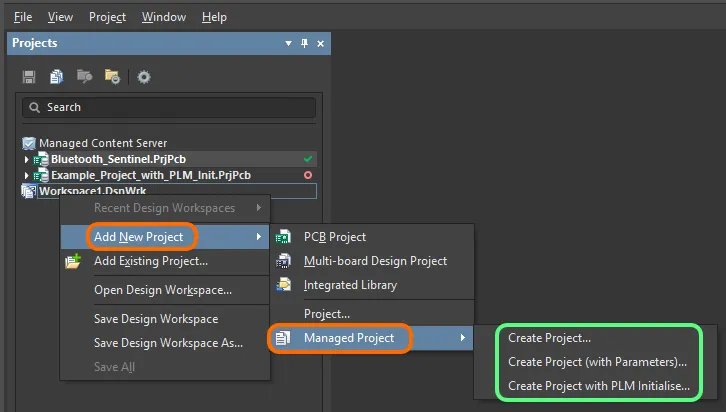Select the PCB Project menu option
Image resolution: width=726 pixels, height=412 pixels.
tap(373, 237)
